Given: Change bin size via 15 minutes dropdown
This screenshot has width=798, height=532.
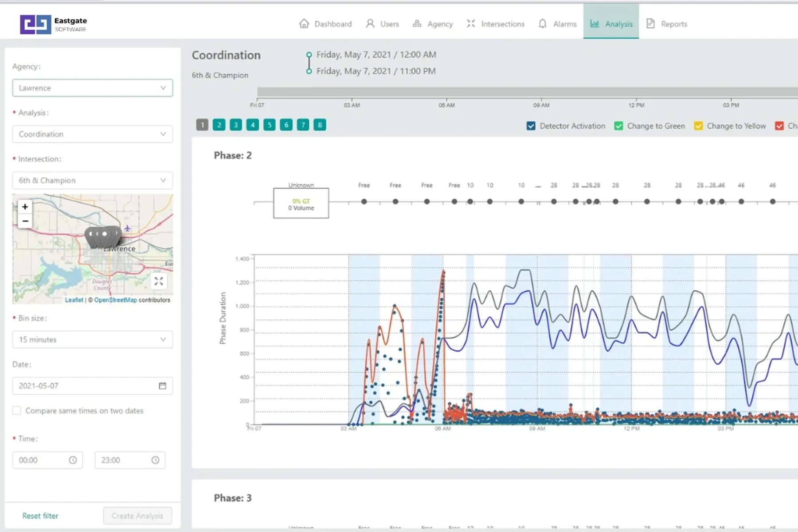Looking at the screenshot, I should coord(92,340).
